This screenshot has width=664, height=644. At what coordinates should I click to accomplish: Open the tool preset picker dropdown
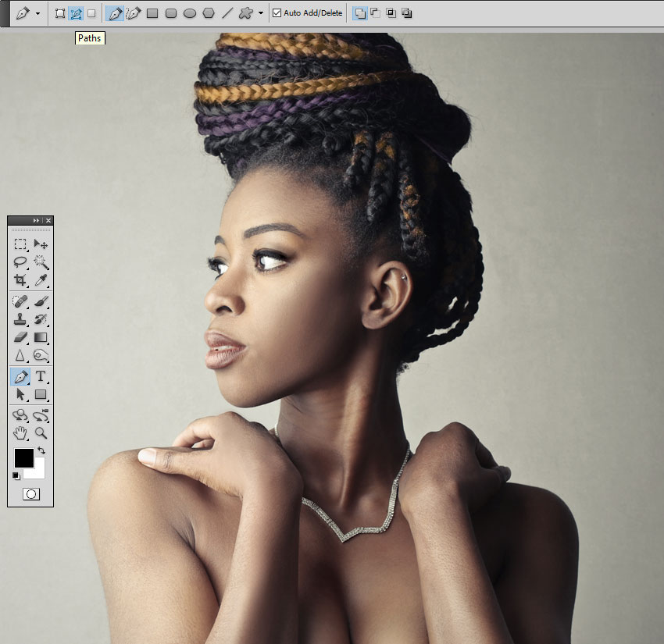37,13
